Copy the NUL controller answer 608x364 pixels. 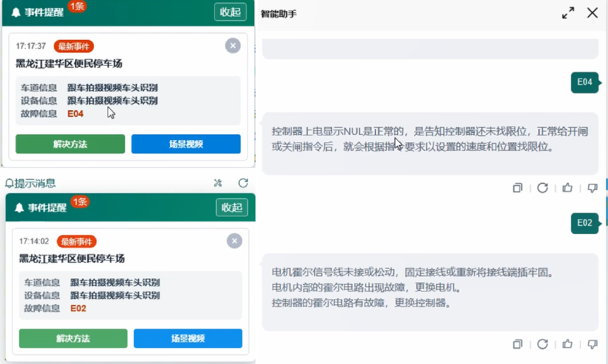tap(517, 188)
